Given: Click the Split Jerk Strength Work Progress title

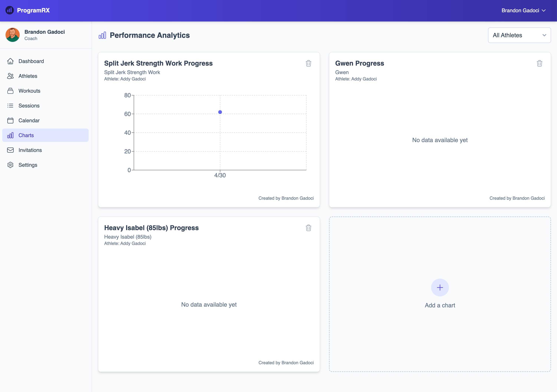Looking at the screenshot, I should (158, 63).
